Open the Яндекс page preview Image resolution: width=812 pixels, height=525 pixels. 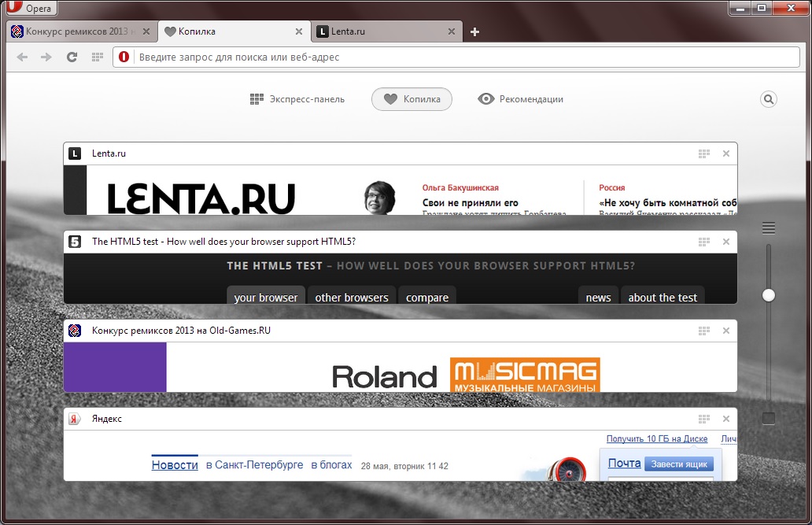[x=400, y=456]
